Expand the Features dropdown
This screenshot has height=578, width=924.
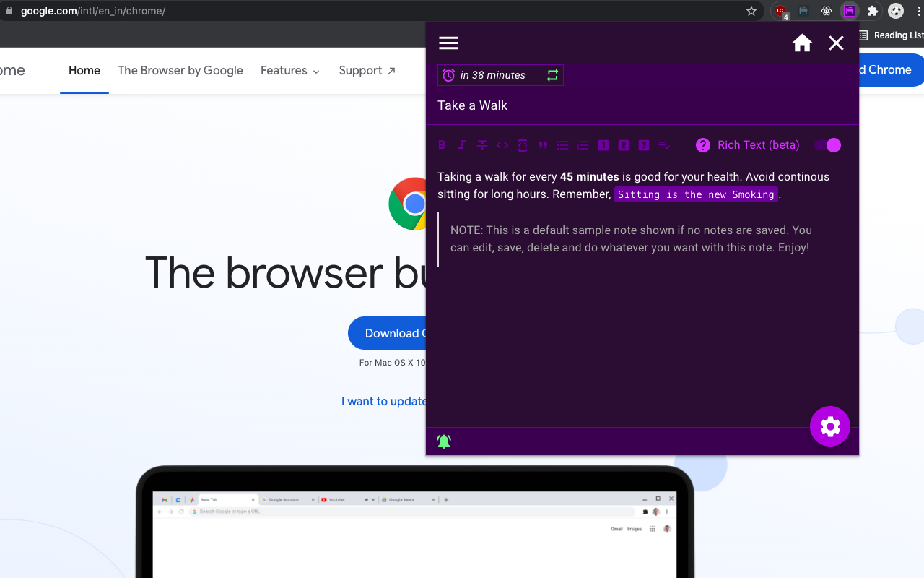[290, 71]
